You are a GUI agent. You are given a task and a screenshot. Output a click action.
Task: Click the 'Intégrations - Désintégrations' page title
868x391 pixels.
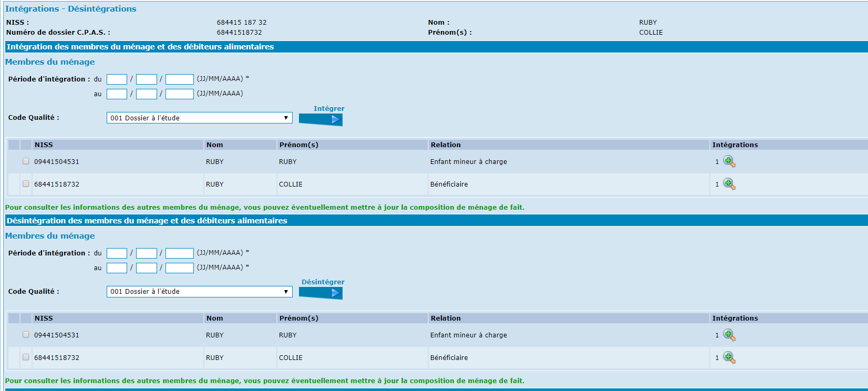[x=70, y=9]
